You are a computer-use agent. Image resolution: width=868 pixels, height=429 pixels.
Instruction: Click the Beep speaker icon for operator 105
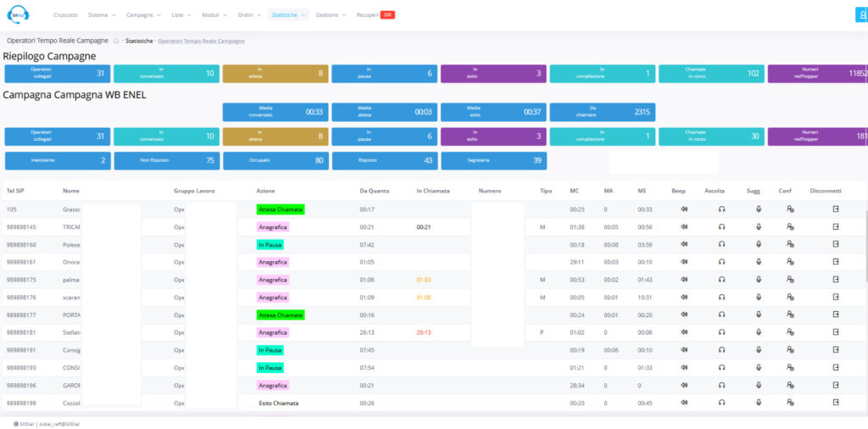[684, 209]
